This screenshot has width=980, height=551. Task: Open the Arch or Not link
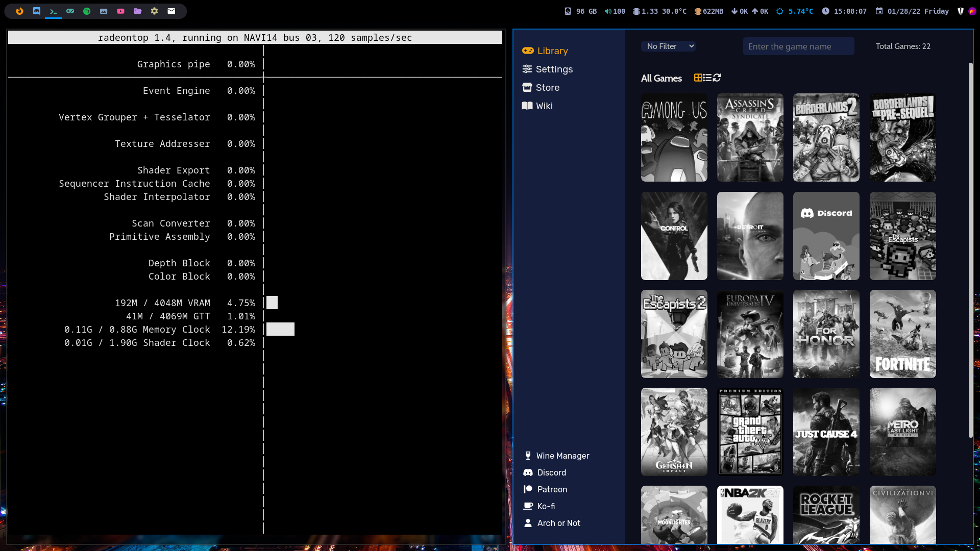click(x=558, y=523)
